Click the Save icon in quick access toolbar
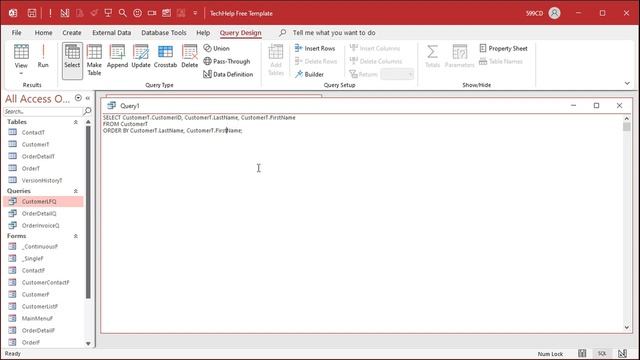640x360 pixels. tap(31, 13)
